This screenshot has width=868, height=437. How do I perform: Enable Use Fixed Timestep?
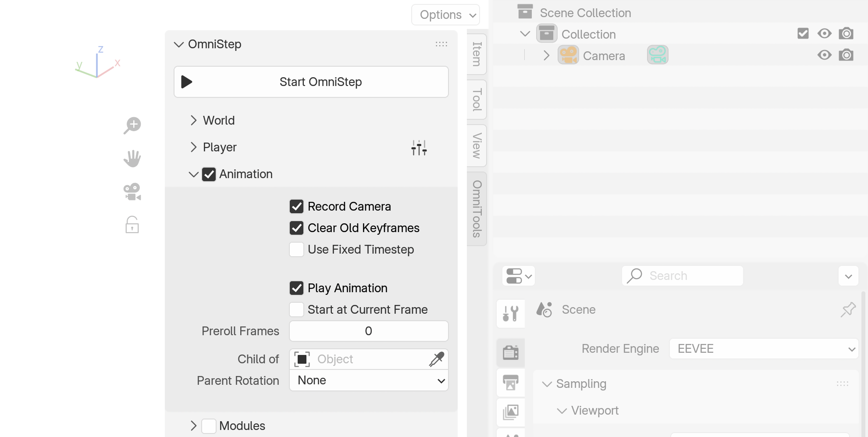coord(297,250)
